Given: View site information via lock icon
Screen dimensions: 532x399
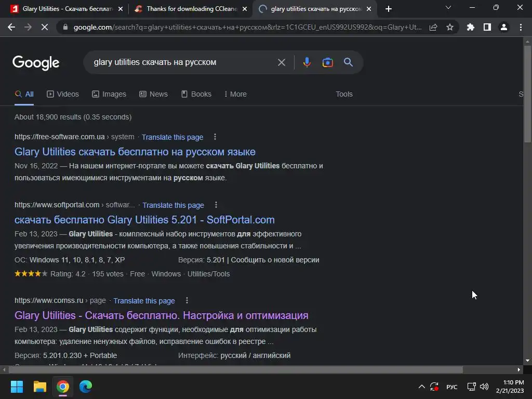Looking at the screenshot, I should pyautogui.click(x=65, y=27).
